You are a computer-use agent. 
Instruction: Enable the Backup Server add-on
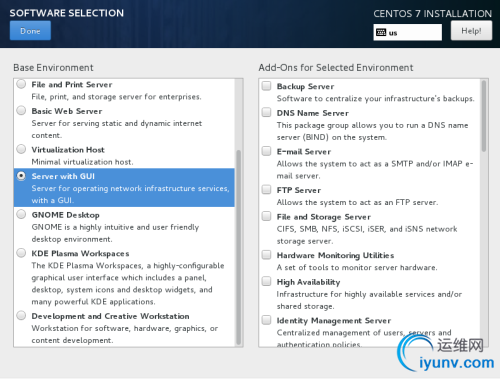pos(266,86)
